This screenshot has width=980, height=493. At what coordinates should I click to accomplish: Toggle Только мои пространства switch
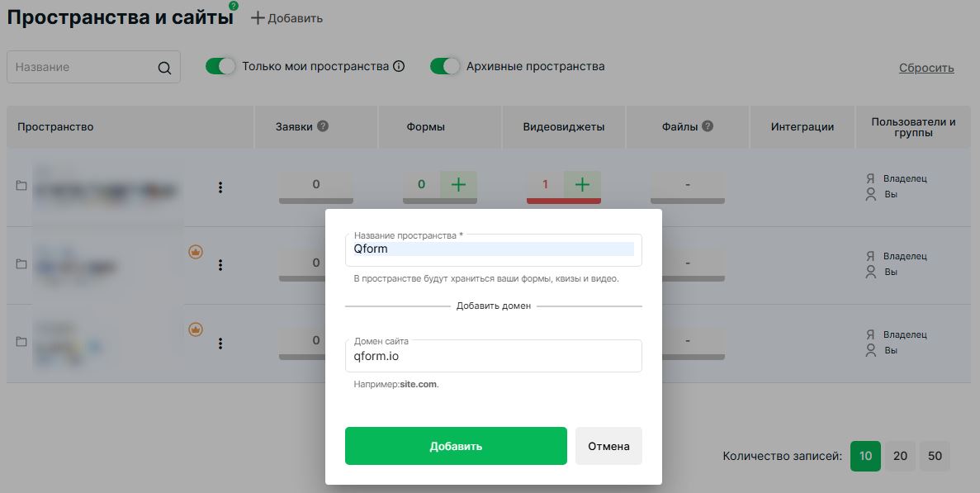[220, 66]
